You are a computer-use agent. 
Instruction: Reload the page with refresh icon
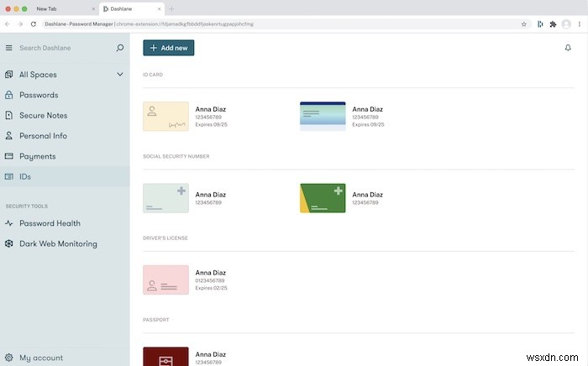coord(34,24)
